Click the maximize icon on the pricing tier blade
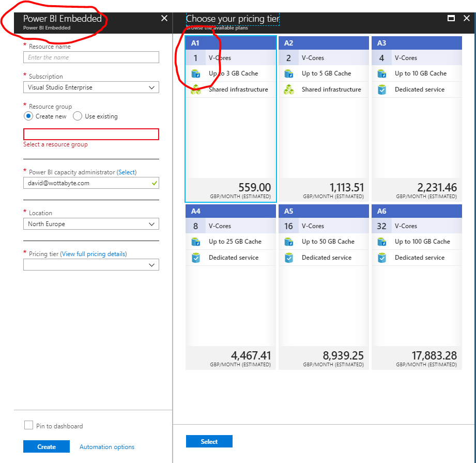 (x=451, y=18)
